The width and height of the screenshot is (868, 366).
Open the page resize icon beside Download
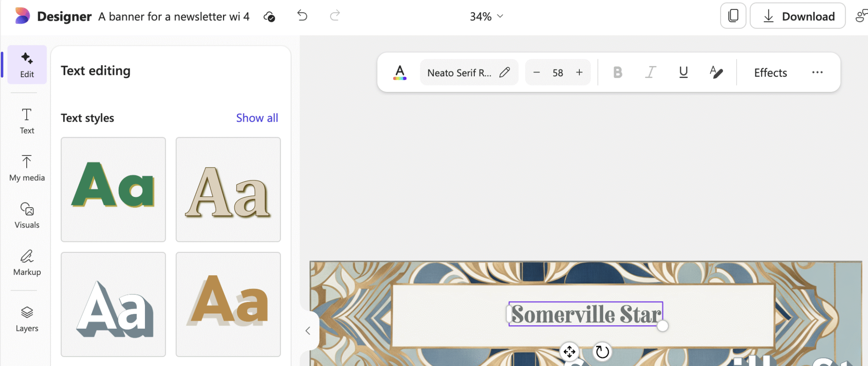733,16
